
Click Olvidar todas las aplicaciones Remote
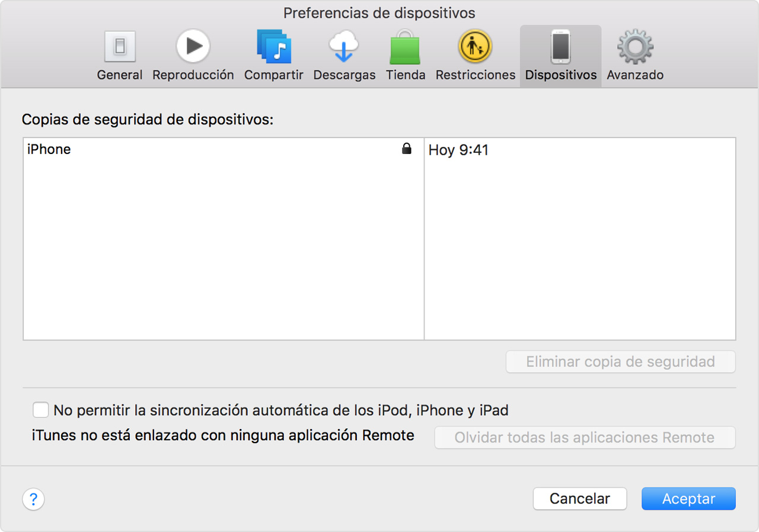585,437
